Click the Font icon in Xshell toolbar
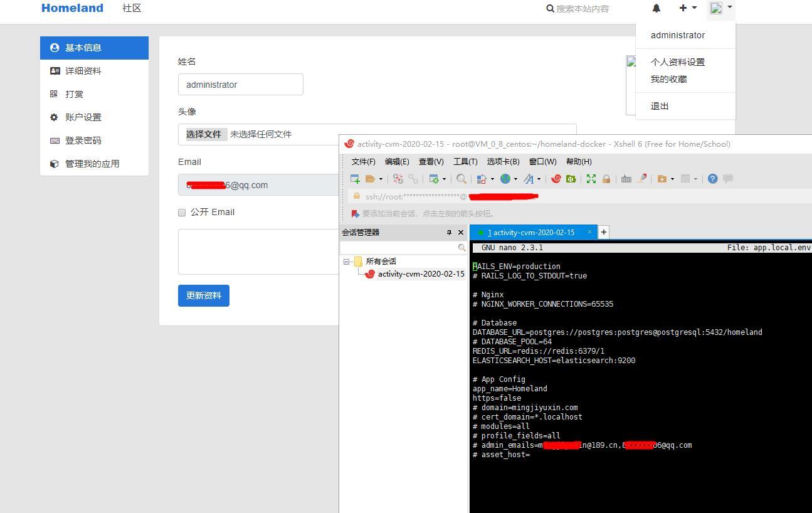812x513 pixels. coord(529,179)
